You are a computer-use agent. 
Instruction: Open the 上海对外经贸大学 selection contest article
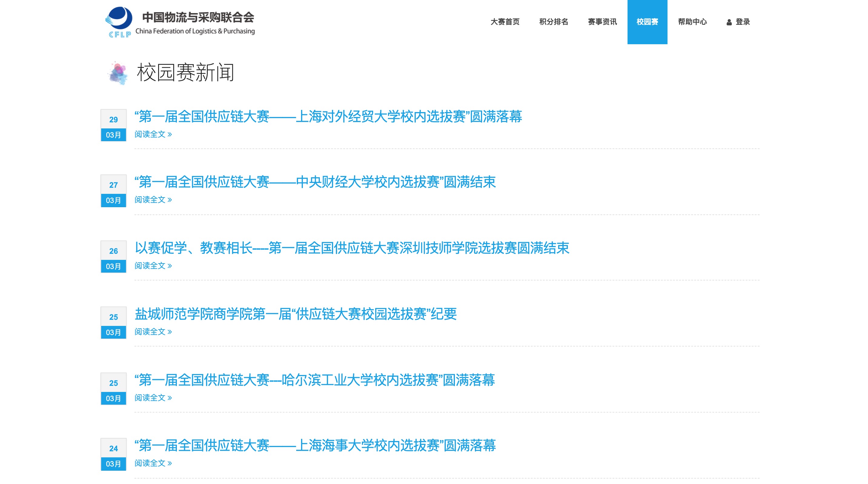click(x=328, y=117)
